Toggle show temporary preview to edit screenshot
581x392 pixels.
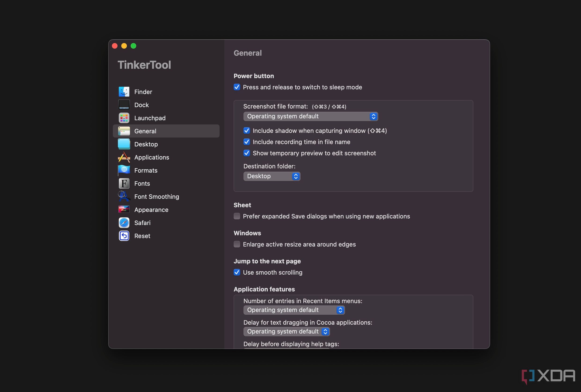click(x=247, y=153)
